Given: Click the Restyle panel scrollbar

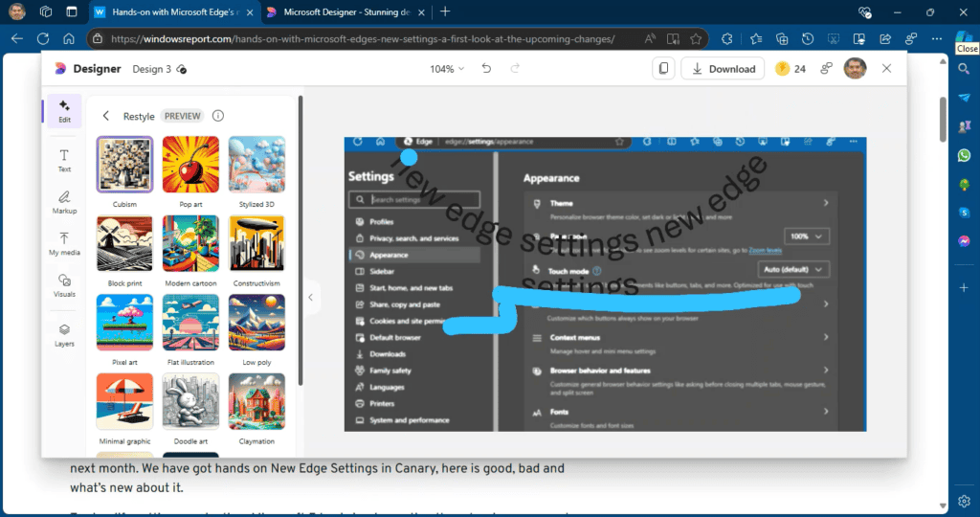Looking at the screenshot, I should tap(300, 240).
